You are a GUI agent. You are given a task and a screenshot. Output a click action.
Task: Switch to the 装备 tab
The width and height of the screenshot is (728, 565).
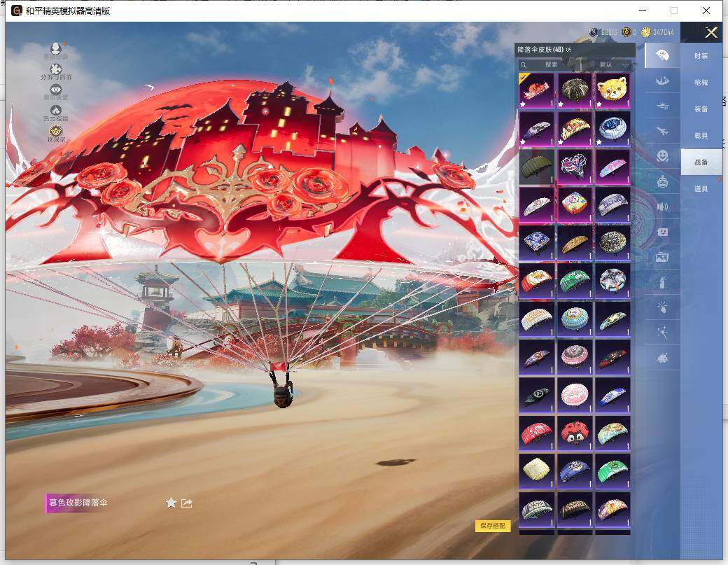701,109
